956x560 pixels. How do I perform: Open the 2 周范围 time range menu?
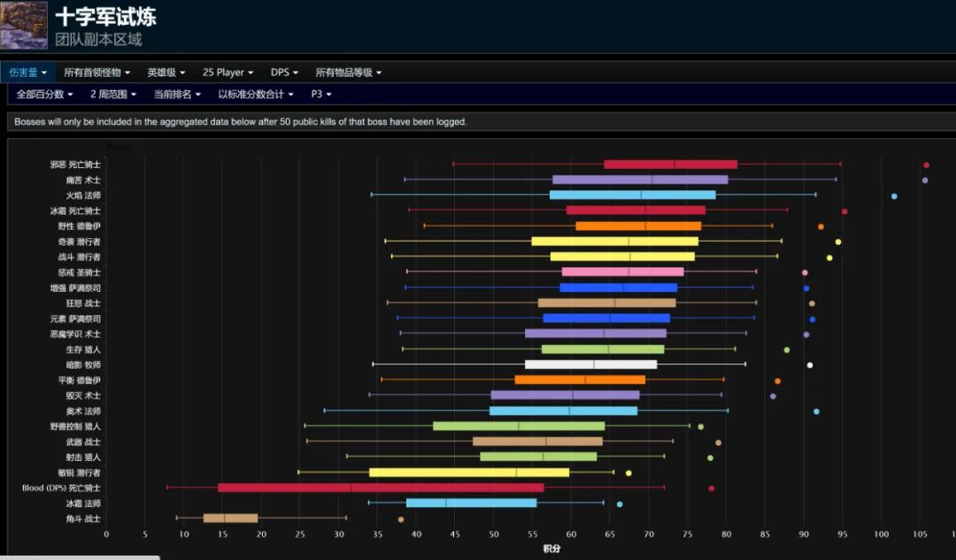(x=113, y=95)
